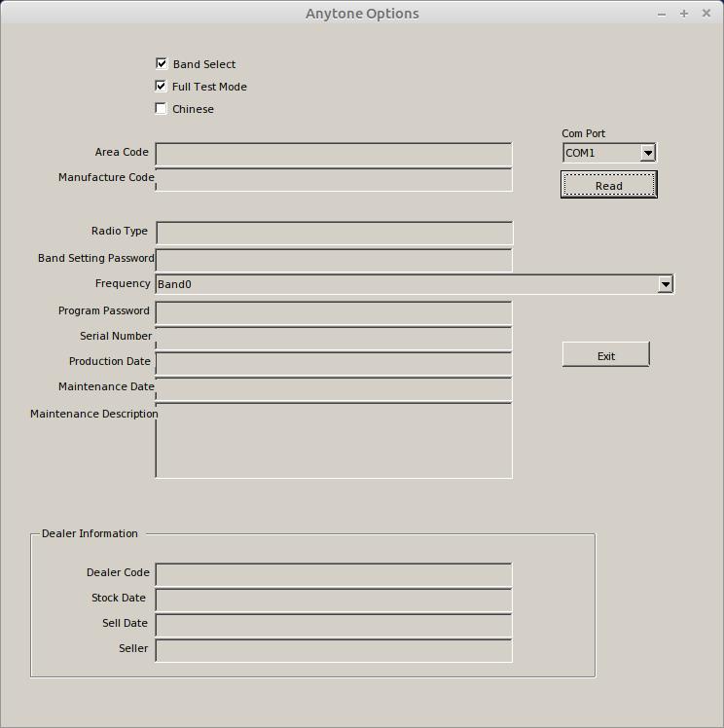
Task: Click the Com Port label
Action: 583,133
